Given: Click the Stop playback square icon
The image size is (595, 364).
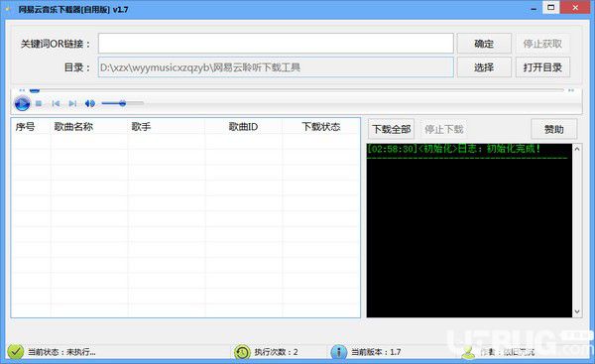Looking at the screenshot, I should coord(39,103).
